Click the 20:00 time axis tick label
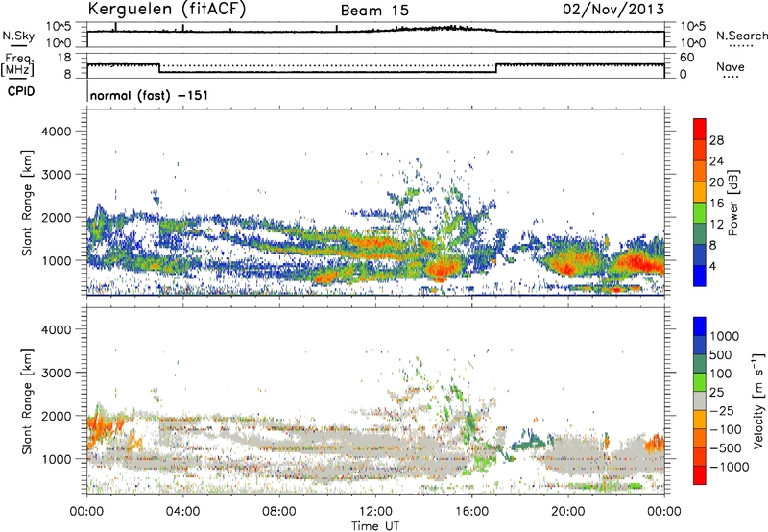 568,512
